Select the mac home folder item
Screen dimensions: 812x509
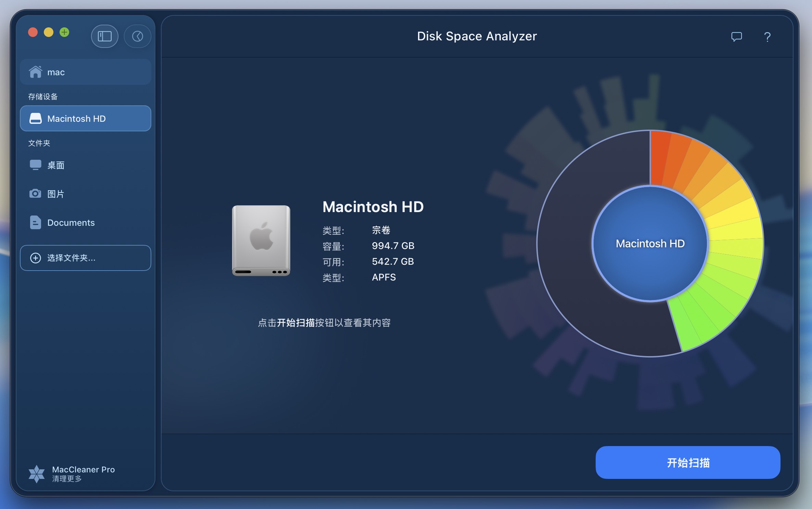[x=86, y=72]
